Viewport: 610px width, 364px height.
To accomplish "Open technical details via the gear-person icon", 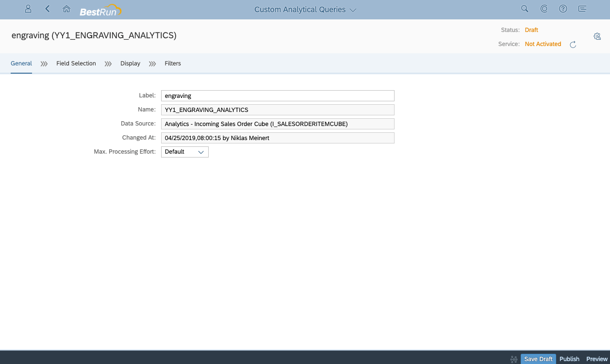I will click(597, 36).
